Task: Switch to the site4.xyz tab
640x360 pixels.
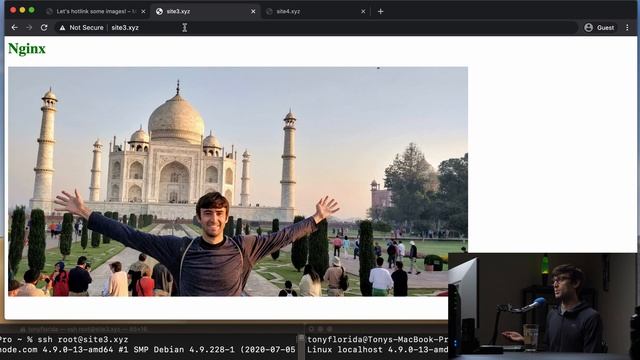Action: coord(316,11)
